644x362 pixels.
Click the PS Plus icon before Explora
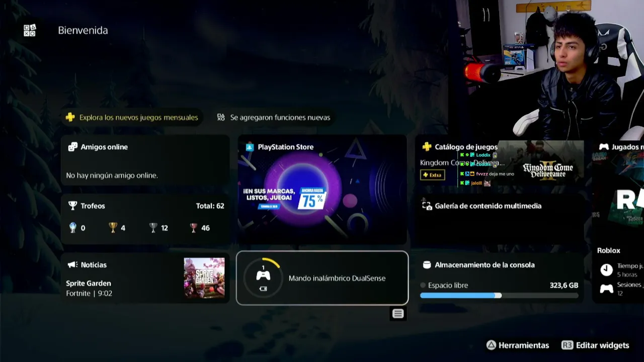pos(70,117)
